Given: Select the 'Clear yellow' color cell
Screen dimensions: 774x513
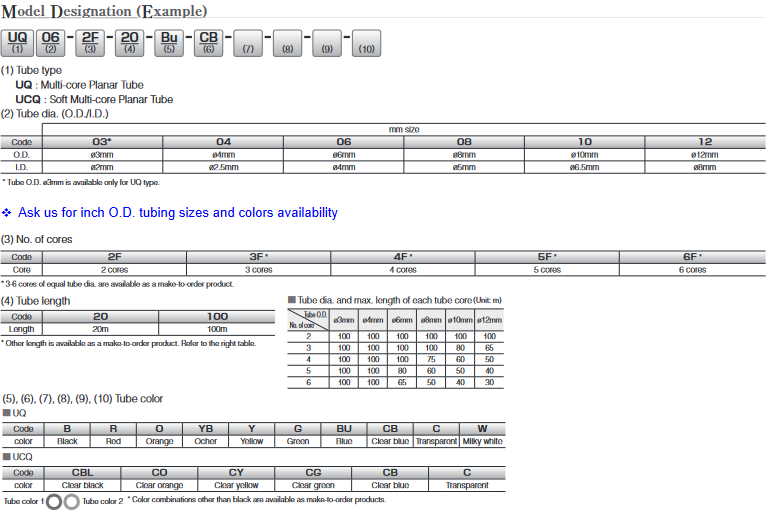Looking at the screenshot, I should tap(236, 485).
